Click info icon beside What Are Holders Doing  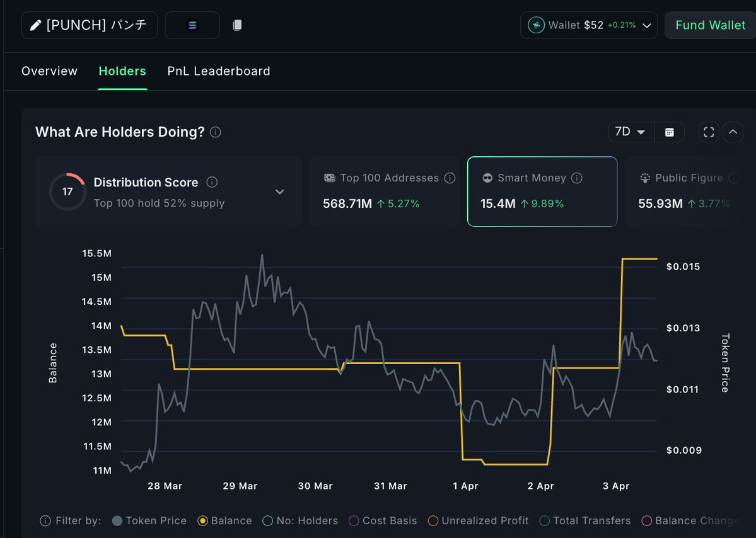[x=216, y=132]
